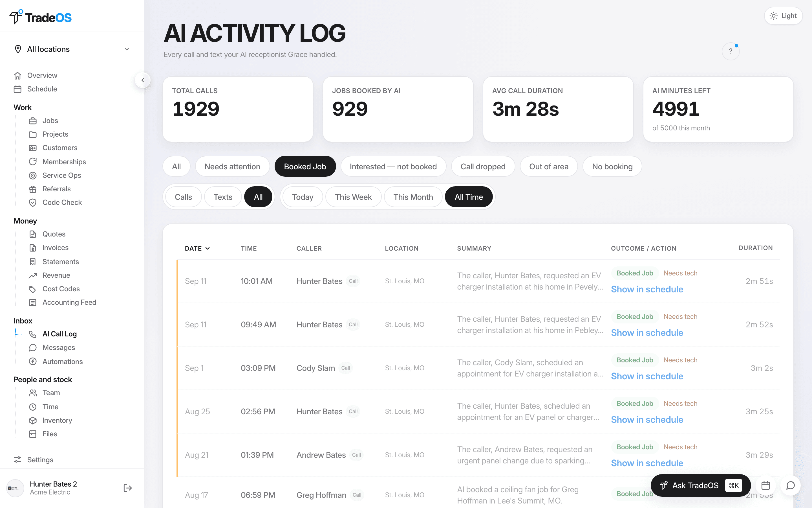Expand the All locations dropdown
Image resolution: width=812 pixels, height=508 pixels.
click(x=72, y=49)
